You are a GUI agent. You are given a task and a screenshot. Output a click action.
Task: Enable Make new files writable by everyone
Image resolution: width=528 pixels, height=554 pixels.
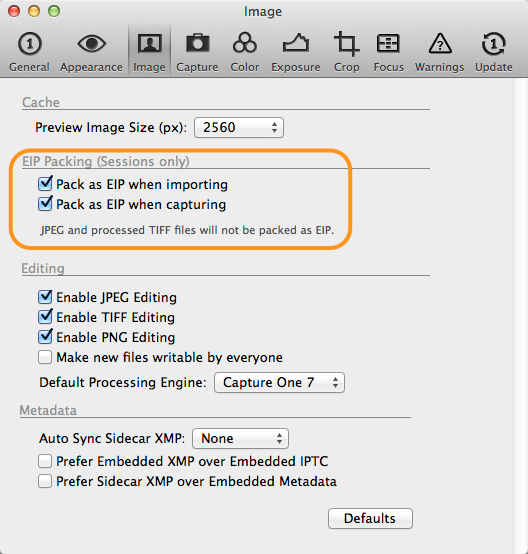coord(45,357)
